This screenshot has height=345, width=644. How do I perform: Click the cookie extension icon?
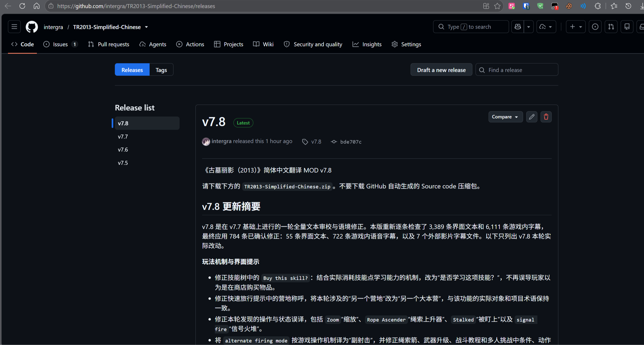click(569, 6)
